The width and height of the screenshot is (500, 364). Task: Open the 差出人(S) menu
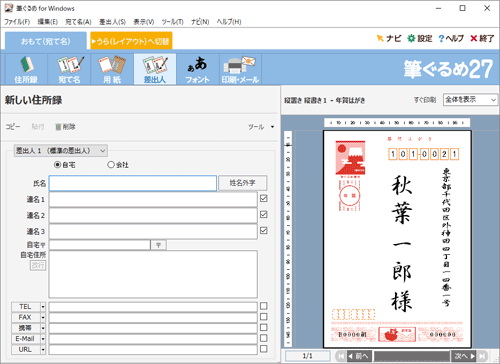click(x=112, y=22)
